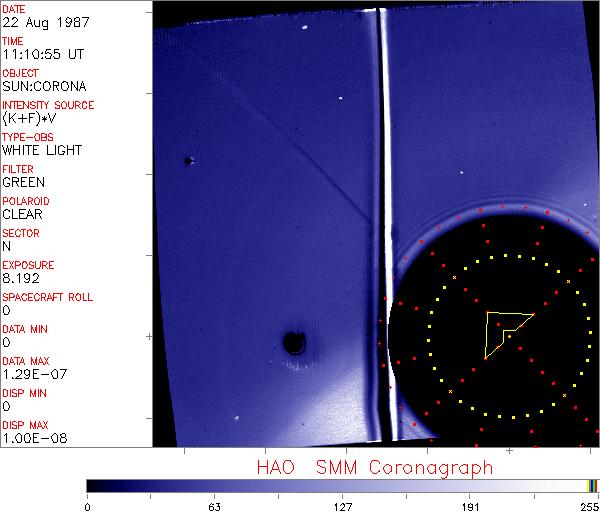The image size is (600, 512).
Task: Click the GREEN filter value
Action: click(x=23, y=182)
